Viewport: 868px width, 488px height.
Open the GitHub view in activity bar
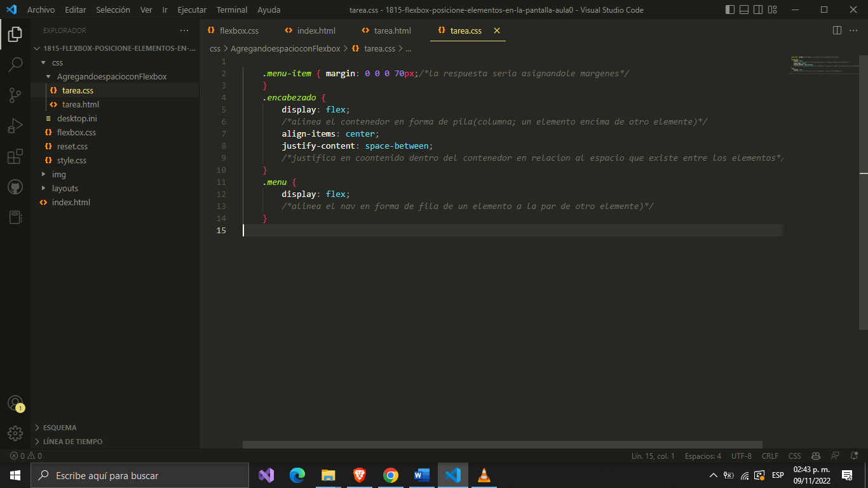pos(15,187)
